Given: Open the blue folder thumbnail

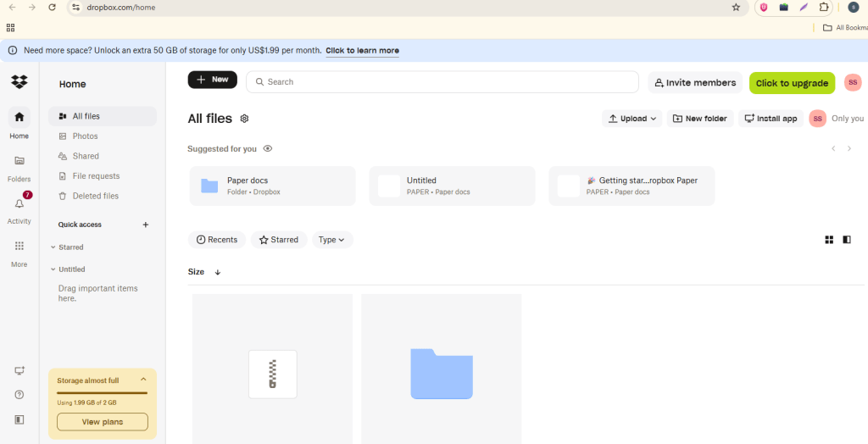Looking at the screenshot, I should pyautogui.click(x=441, y=369).
